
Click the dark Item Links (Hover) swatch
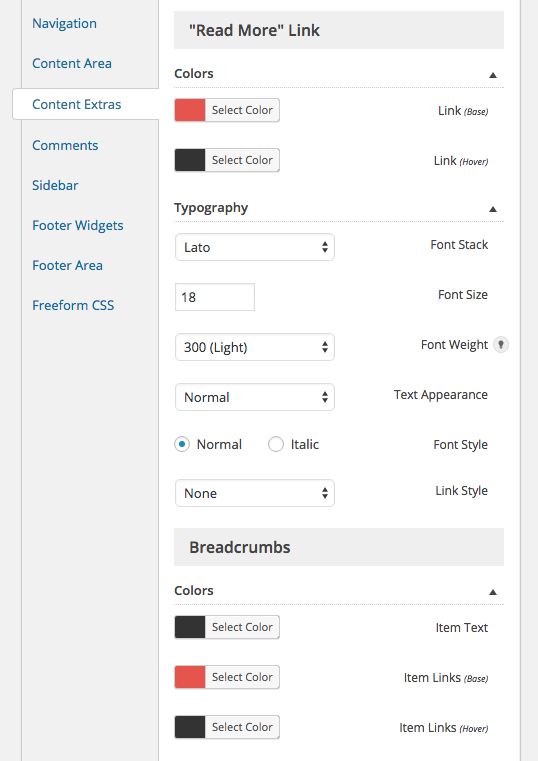pos(190,727)
